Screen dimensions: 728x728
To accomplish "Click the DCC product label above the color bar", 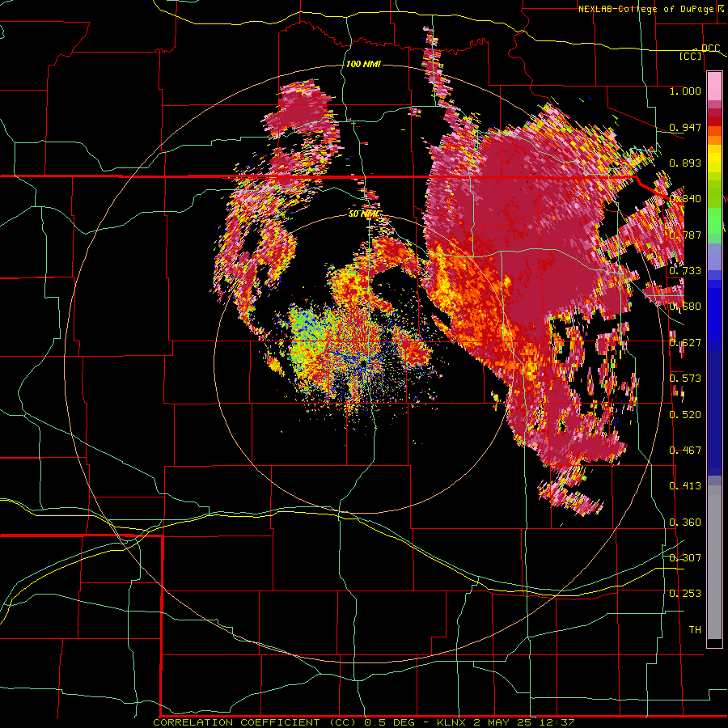I will [710, 48].
